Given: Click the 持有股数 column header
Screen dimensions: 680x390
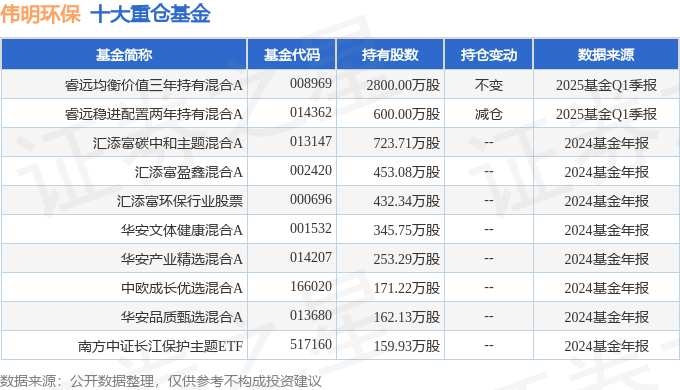Looking at the screenshot, I should point(390,55).
